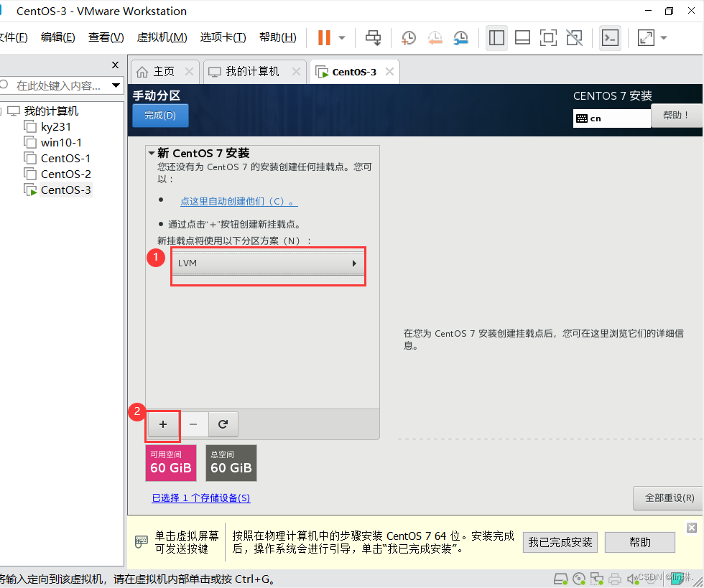Click the Unity mode toolbar icon
704x588 pixels.
574,38
